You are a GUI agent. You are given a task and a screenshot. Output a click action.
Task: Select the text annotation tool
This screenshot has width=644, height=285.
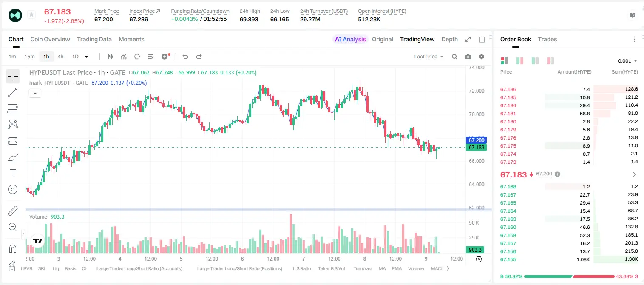[13, 173]
